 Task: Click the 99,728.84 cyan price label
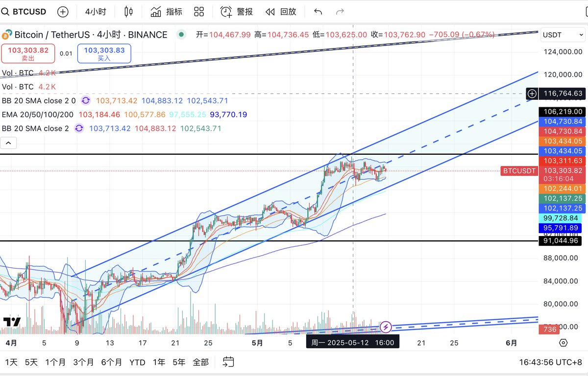point(561,218)
